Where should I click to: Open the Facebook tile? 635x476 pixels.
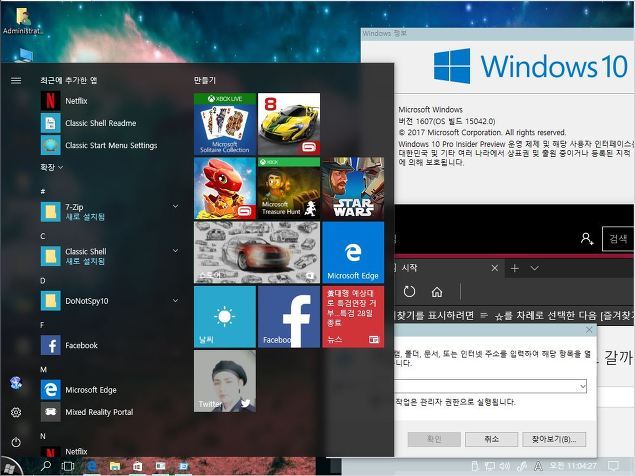pos(289,317)
